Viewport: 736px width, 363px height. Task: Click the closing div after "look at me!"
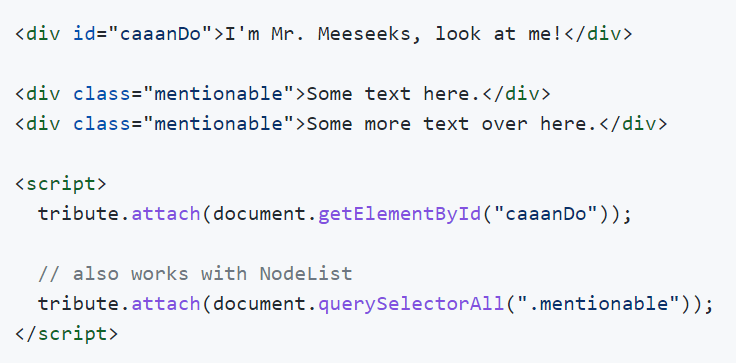(598, 34)
